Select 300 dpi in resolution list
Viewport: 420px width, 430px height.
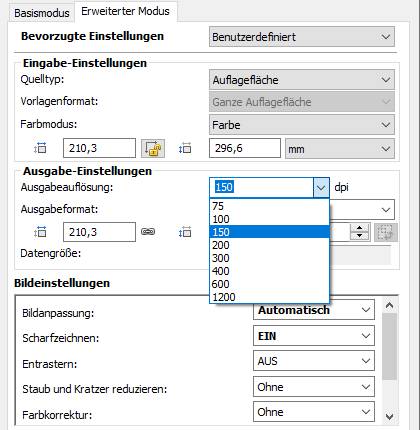click(x=269, y=258)
